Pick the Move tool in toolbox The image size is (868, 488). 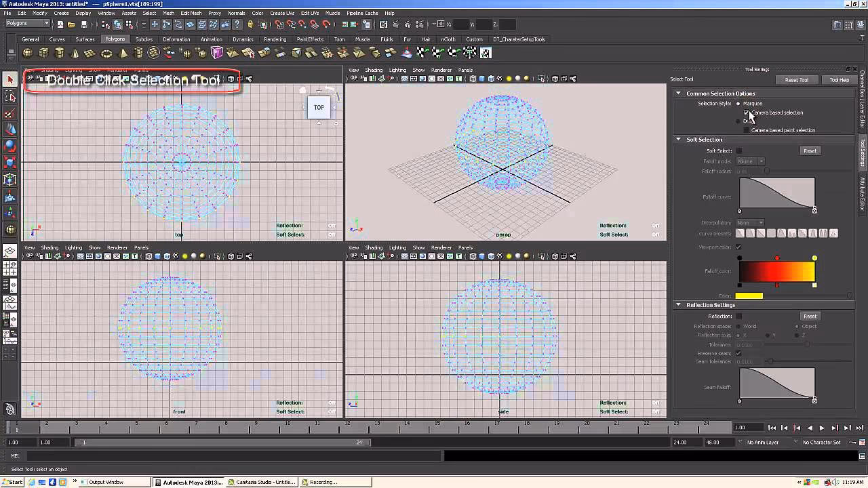(9, 129)
